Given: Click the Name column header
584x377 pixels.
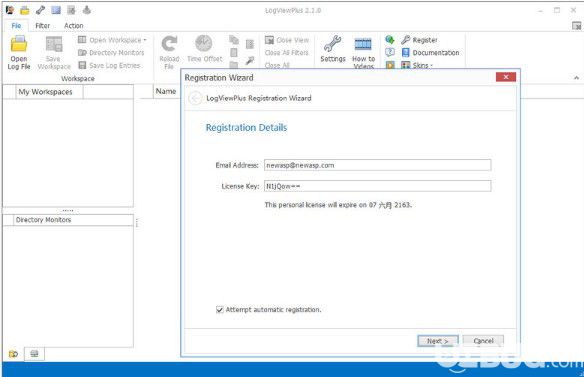Looking at the screenshot, I should point(166,91).
